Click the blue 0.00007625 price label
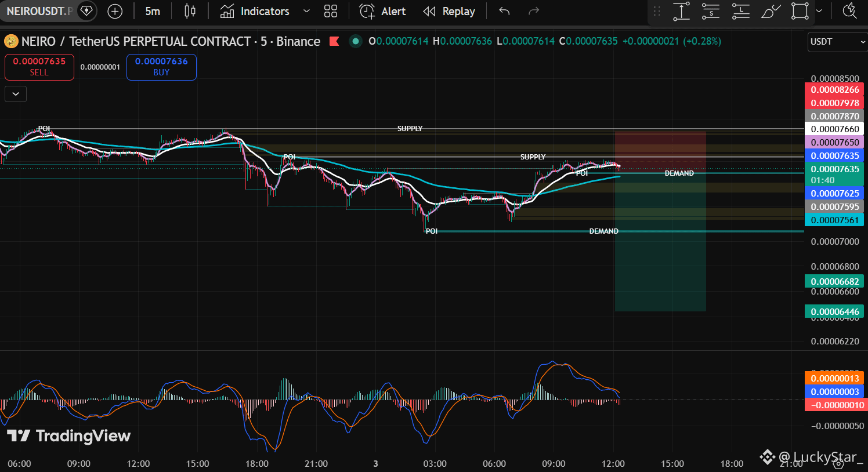Screen dimensions: 868x472 pyautogui.click(x=834, y=194)
